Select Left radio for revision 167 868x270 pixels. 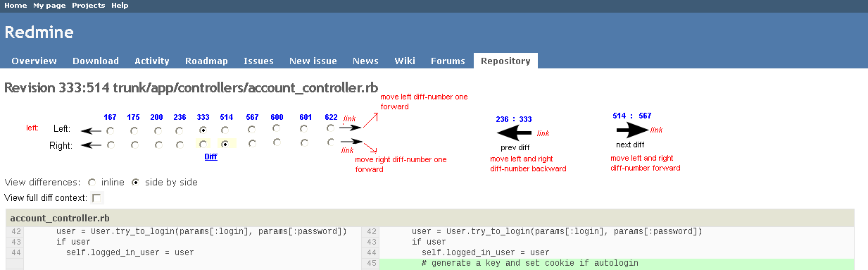tap(111, 130)
